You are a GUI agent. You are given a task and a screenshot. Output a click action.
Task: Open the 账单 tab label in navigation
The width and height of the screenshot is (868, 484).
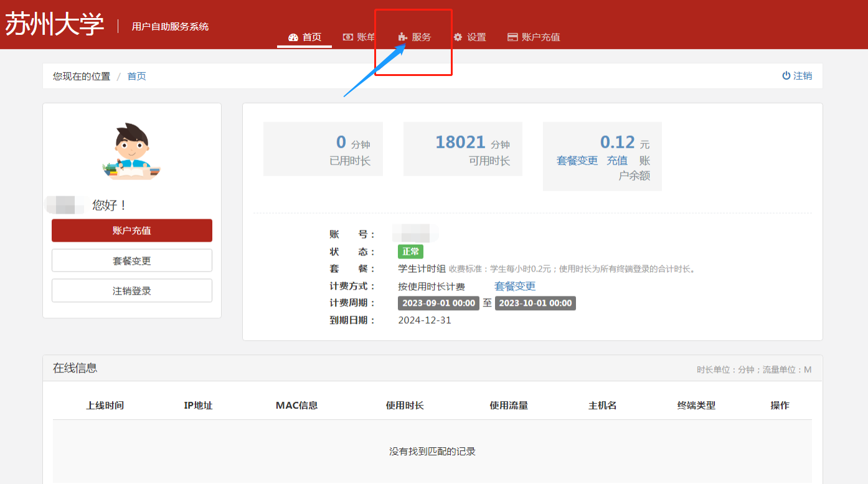point(366,37)
